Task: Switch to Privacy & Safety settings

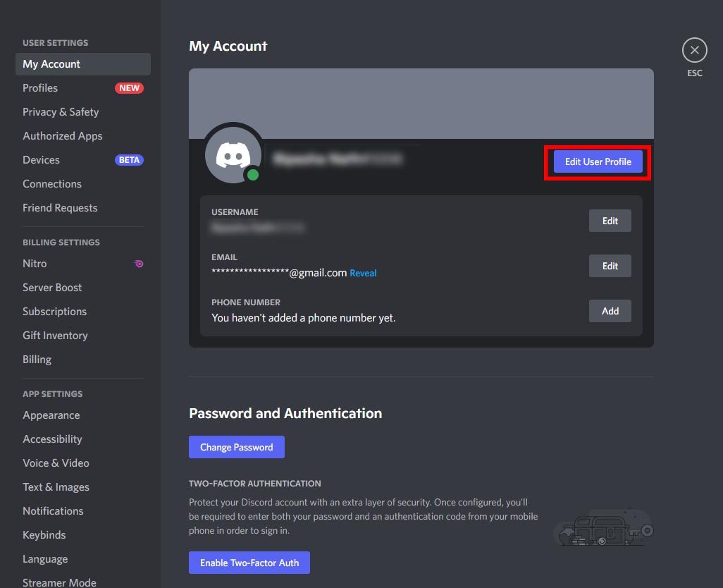Action: [61, 111]
